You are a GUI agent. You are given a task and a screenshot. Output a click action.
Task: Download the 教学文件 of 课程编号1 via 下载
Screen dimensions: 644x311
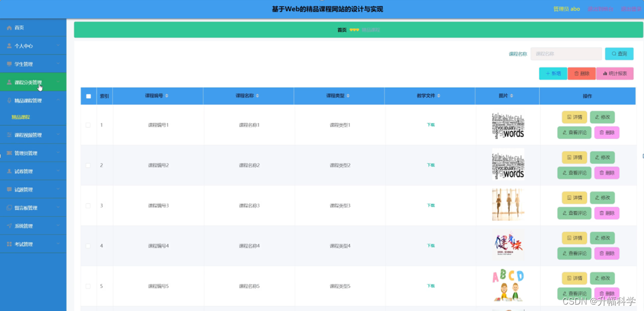pyautogui.click(x=431, y=125)
